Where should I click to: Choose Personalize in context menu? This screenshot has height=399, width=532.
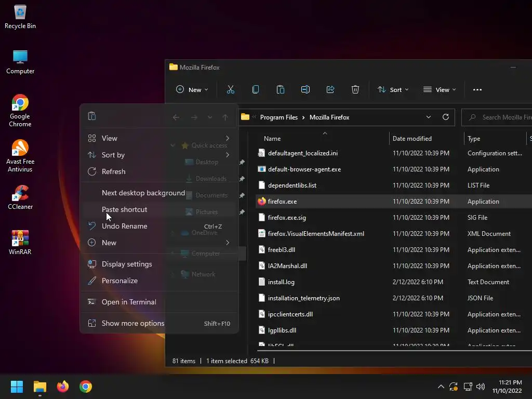159,281
